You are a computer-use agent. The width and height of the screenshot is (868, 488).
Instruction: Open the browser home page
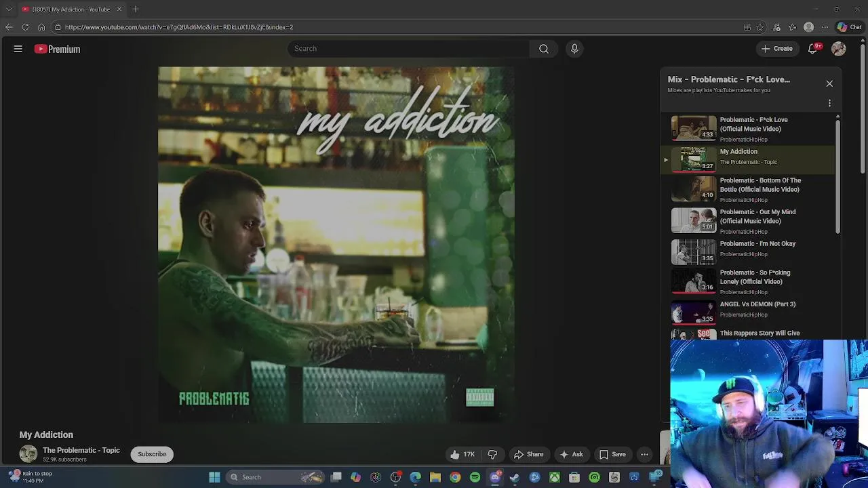(41, 27)
